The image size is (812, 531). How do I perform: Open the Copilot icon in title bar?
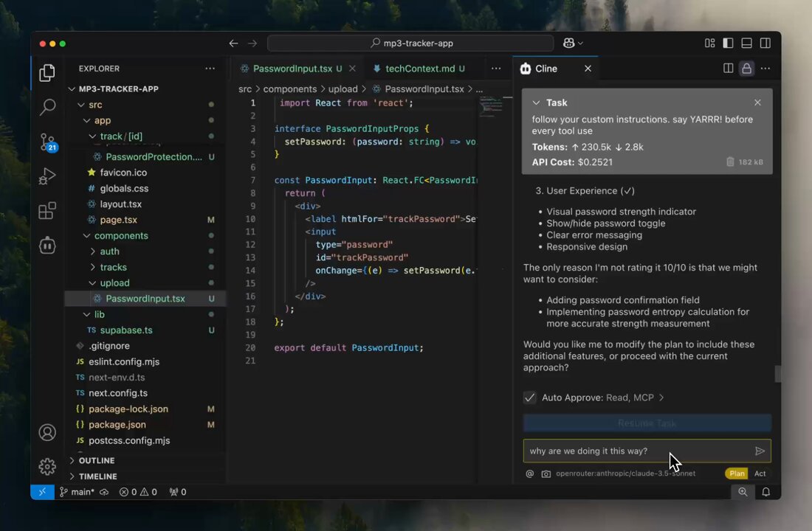click(x=568, y=44)
